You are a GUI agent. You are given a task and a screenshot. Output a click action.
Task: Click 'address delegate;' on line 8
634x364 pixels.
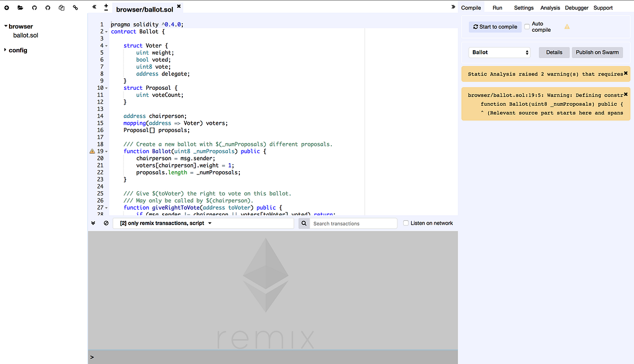(x=163, y=74)
